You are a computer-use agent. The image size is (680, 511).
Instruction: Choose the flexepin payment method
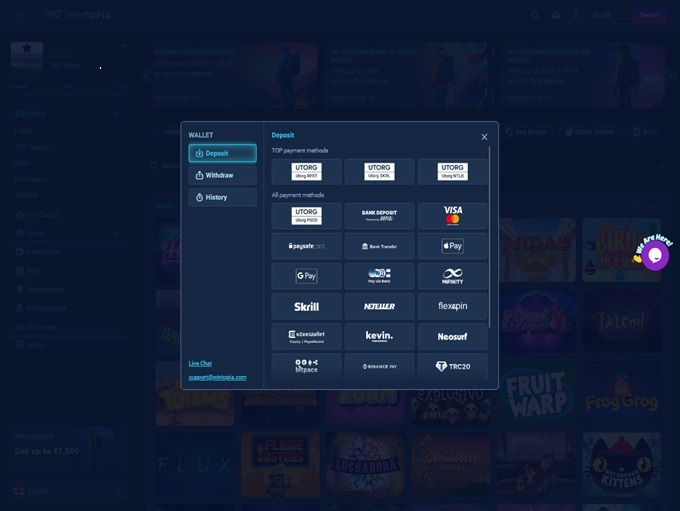[x=453, y=306]
